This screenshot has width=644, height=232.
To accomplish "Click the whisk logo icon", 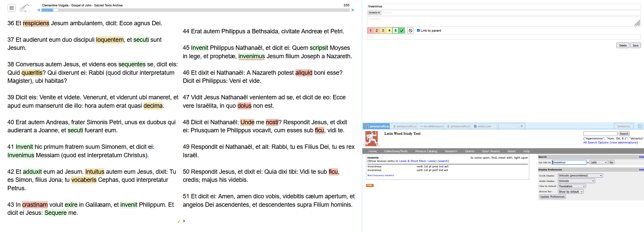I will pos(24,8).
